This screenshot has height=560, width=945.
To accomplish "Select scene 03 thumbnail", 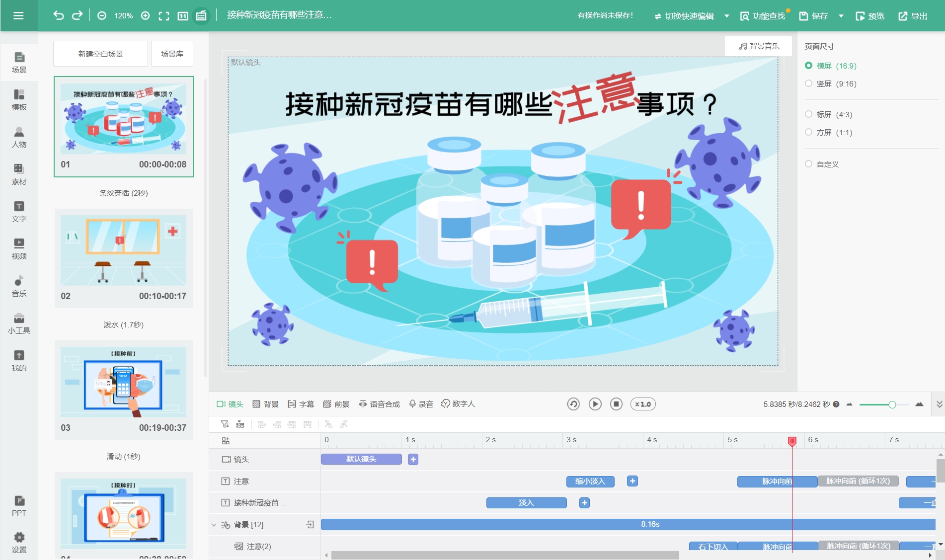I will 124,390.
